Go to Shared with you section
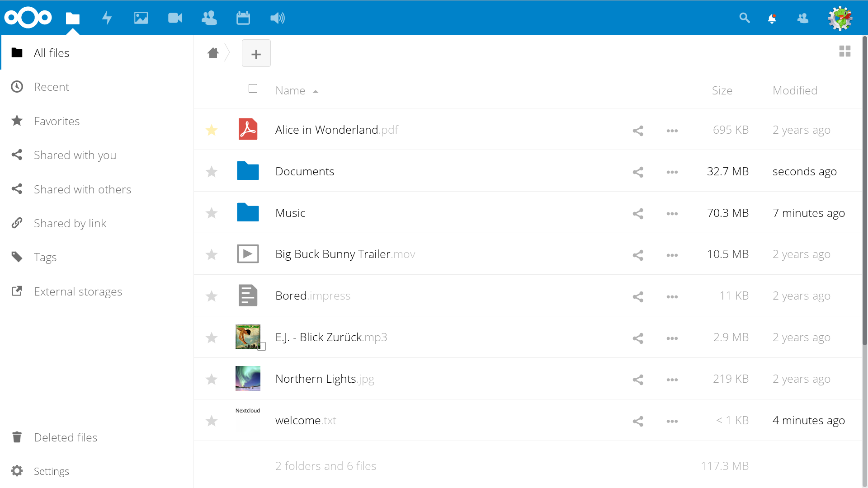Image resolution: width=868 pixels, height=488 pixels. point(75,155)
